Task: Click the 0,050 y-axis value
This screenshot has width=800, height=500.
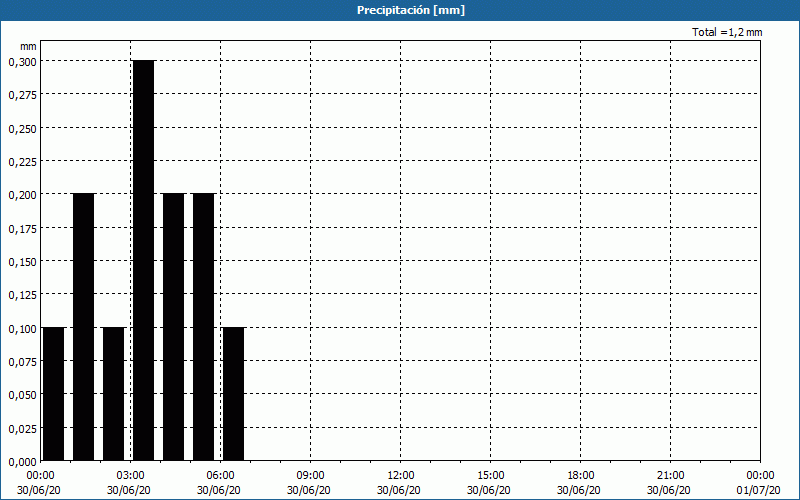Action: point(22,395)
